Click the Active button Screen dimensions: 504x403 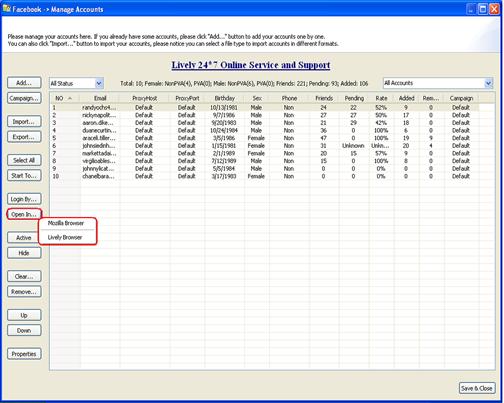point(24,238)
